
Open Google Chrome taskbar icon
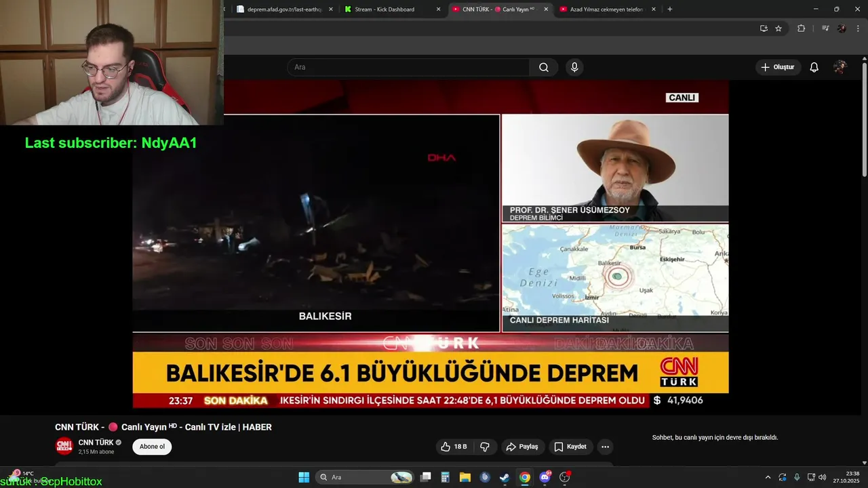tap(524, 477)
